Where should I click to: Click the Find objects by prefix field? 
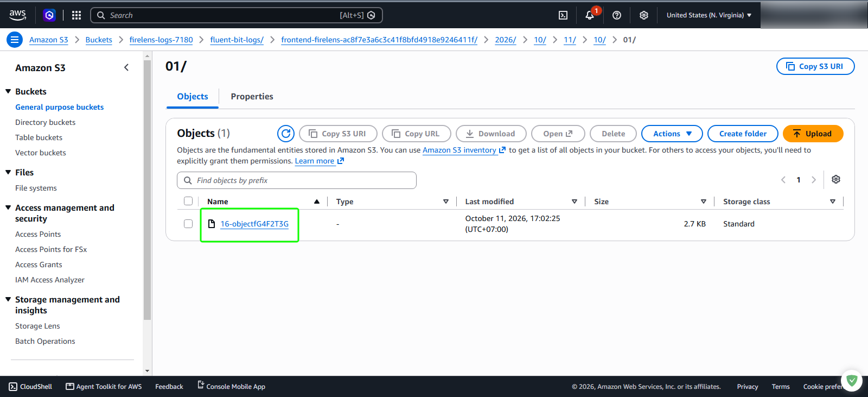297,180
